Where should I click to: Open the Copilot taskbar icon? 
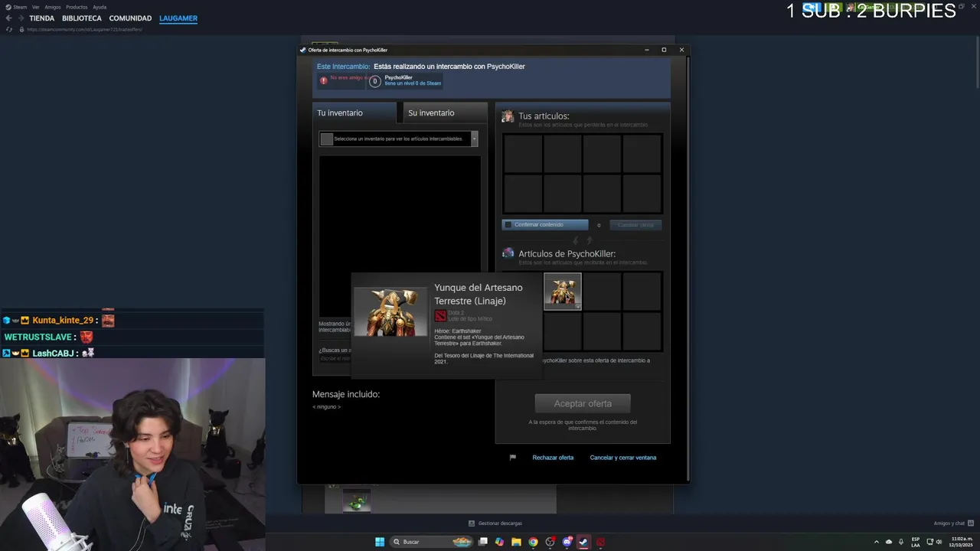(x=500, y=542)
